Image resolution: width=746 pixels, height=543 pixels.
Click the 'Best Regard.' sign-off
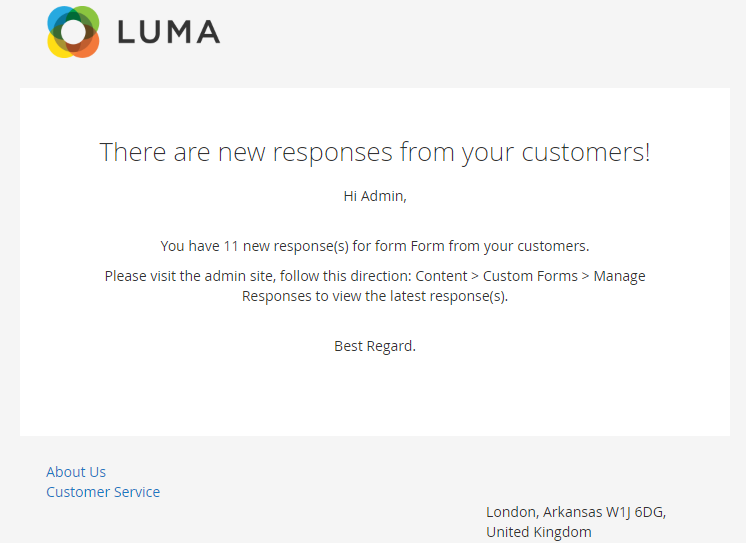click(375, 346)
